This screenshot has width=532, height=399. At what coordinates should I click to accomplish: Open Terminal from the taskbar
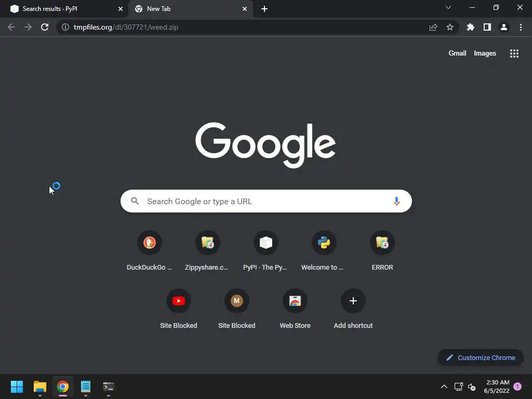click(x=109, y=387)
